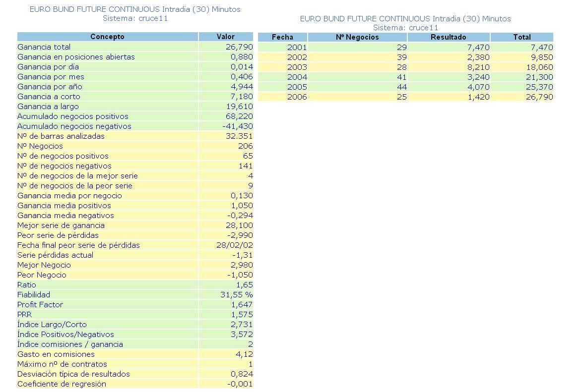585x392 pixels.
Task: Click the "Índice Positivos/Negativos" label
Action: coord(65,334)
